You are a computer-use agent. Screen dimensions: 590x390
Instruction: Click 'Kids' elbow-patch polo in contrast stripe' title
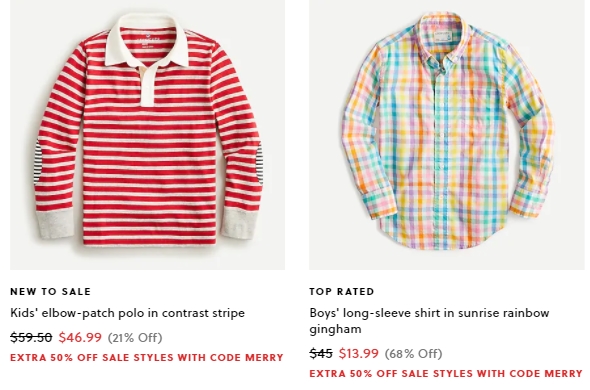tap(128, 313)
